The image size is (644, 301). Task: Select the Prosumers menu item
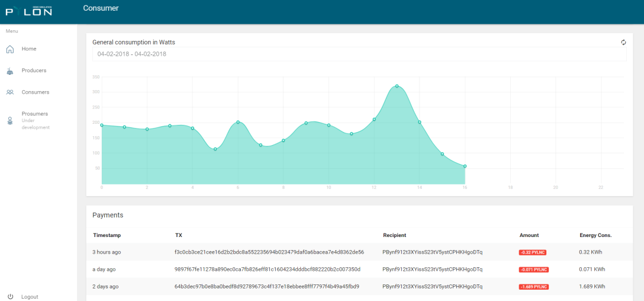point(35,114)
